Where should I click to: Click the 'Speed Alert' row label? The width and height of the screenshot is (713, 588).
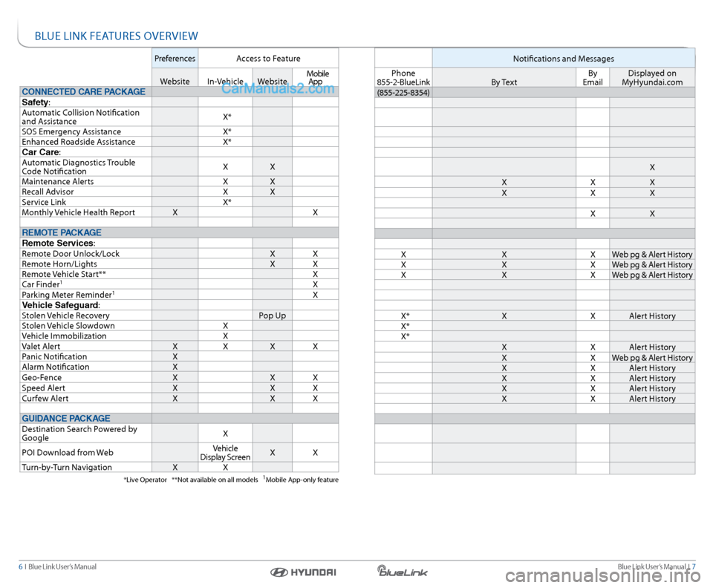click(43, 388)
